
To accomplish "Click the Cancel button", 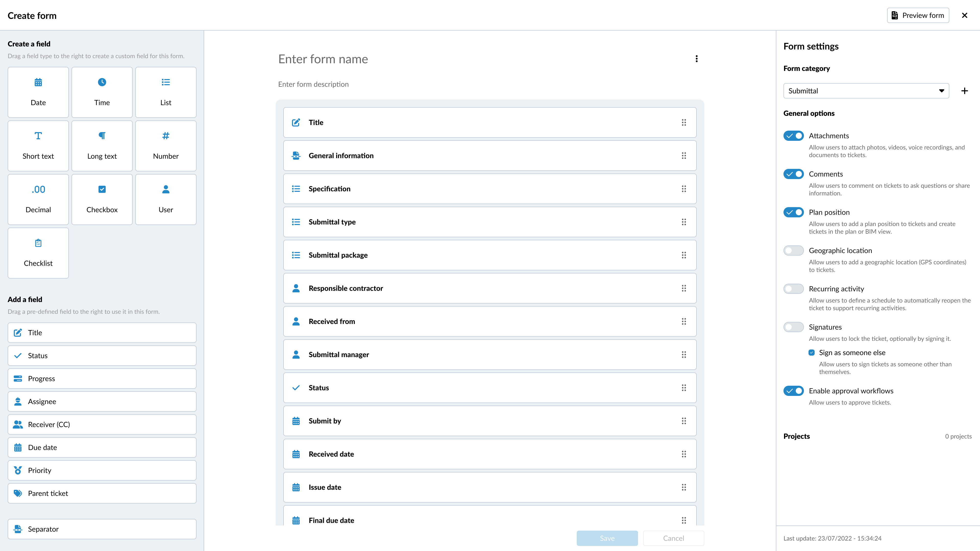I will (673, 538).
